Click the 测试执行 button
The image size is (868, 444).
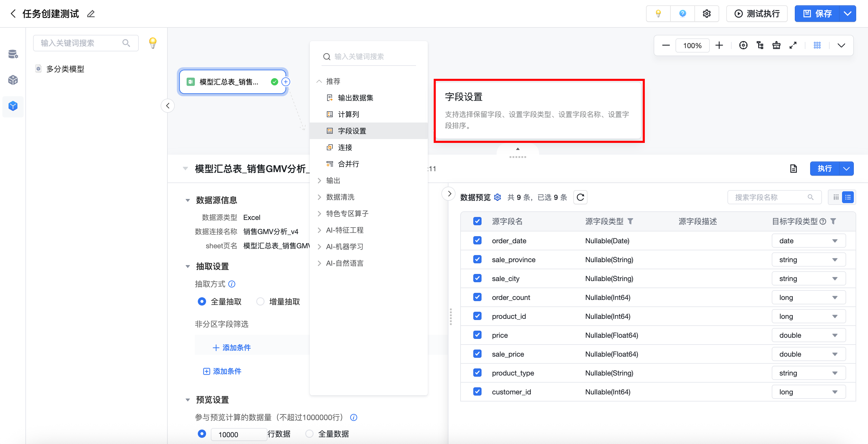pyautogui.click(x=757, y=14)
